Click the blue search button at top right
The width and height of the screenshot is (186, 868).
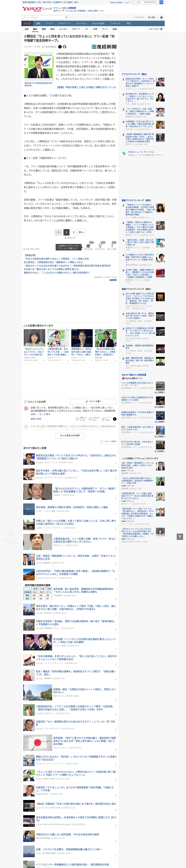tap(161, 2)
